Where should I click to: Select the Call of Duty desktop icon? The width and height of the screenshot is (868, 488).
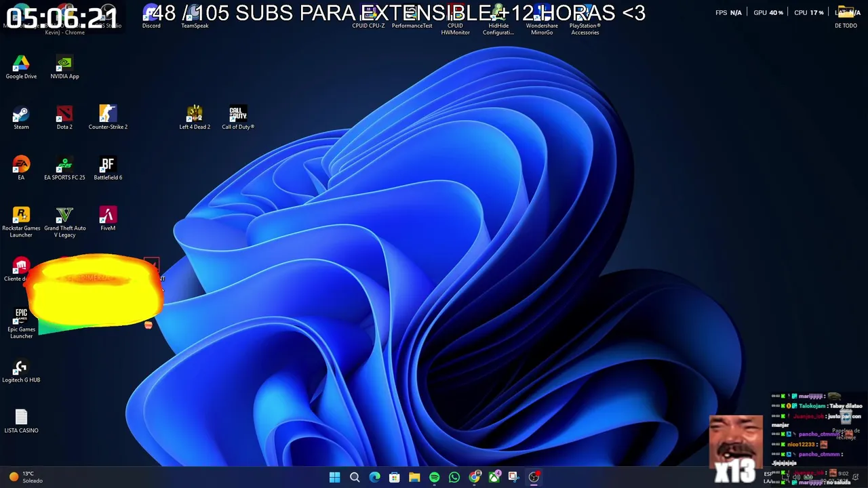(x=238, y=117)
